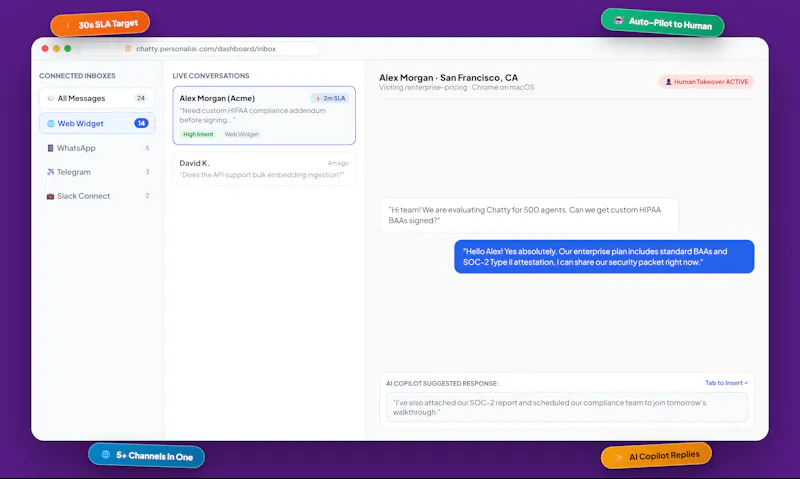Click the robot icon in Auto-Pilot to Human
The image size is (800, 479).
tap(618, 20)
